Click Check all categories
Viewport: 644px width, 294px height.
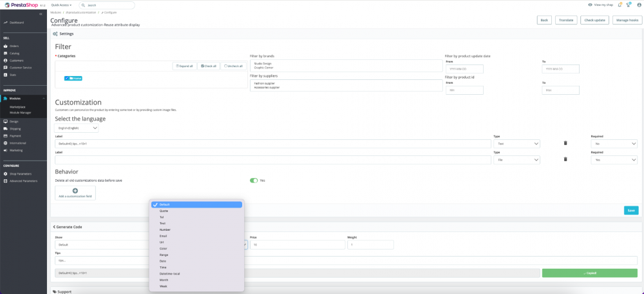[209, 66]
